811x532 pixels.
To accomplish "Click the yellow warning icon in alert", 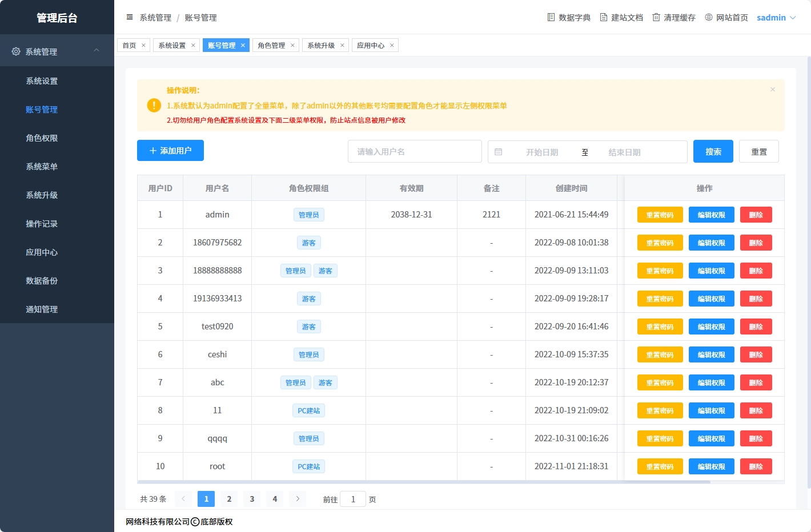I will pos(154,105).
